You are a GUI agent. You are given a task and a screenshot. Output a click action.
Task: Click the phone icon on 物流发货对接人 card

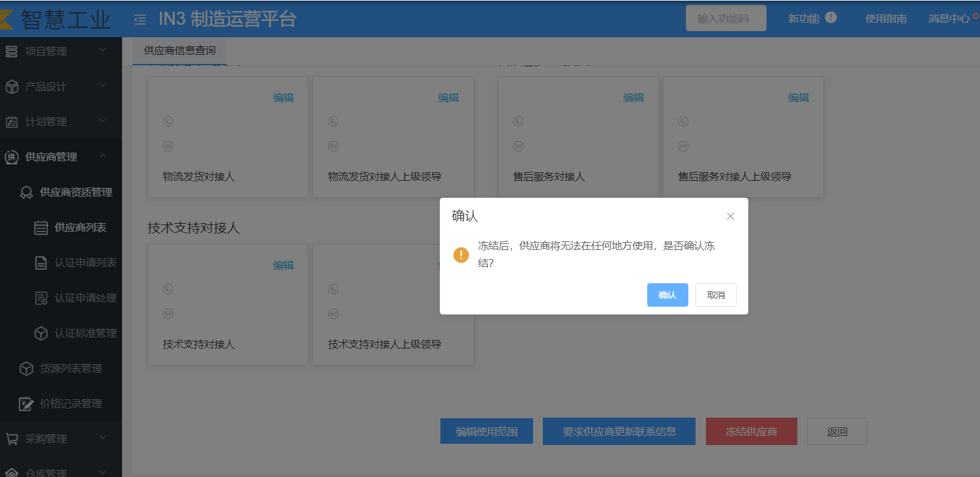pos(168,121)
